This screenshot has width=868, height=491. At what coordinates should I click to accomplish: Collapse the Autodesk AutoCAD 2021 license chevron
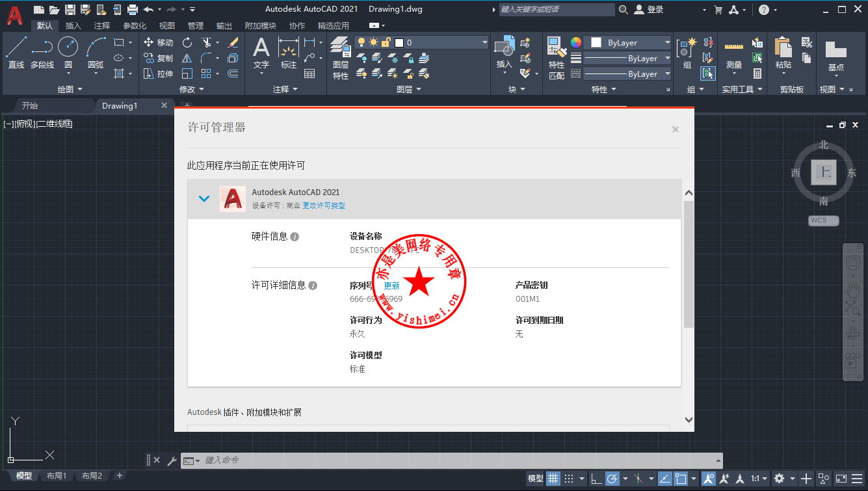[204, 199]
